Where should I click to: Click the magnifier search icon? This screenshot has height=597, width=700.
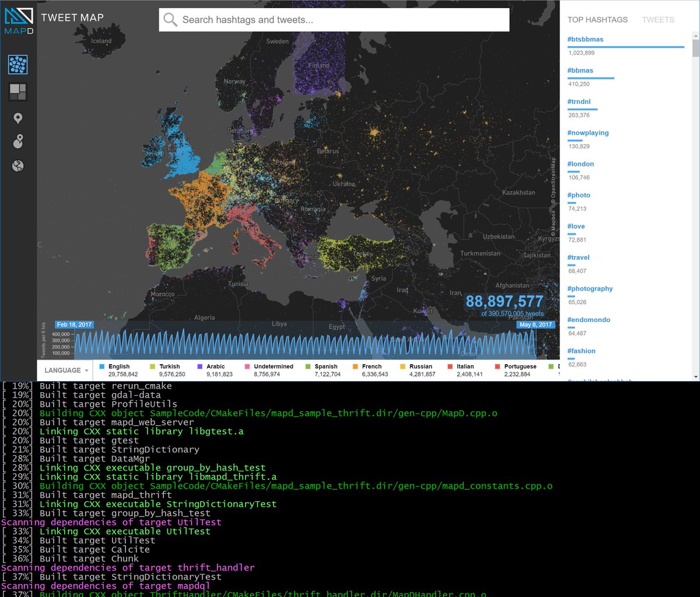click(170, 20)
